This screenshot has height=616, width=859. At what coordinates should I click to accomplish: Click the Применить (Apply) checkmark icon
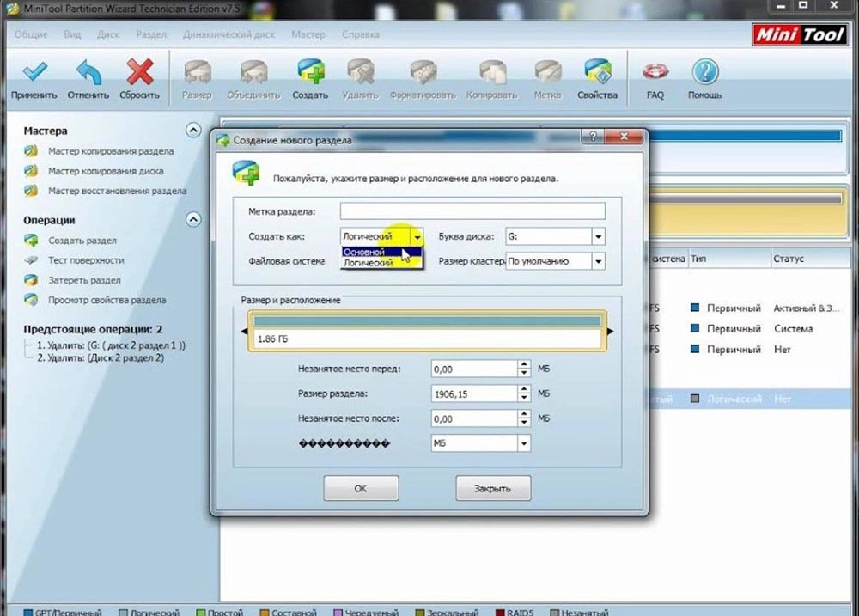pos(34,71)
